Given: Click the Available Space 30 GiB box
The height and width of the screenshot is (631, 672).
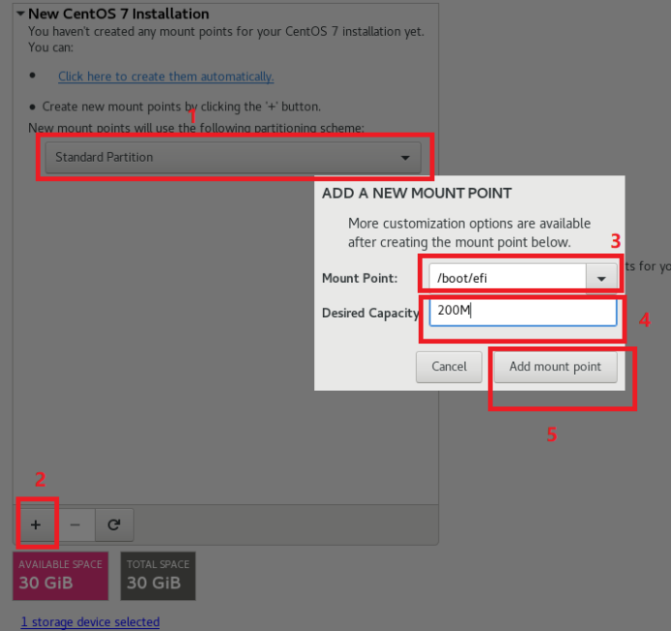Looking at the screenshot, I should coord(60,576).
